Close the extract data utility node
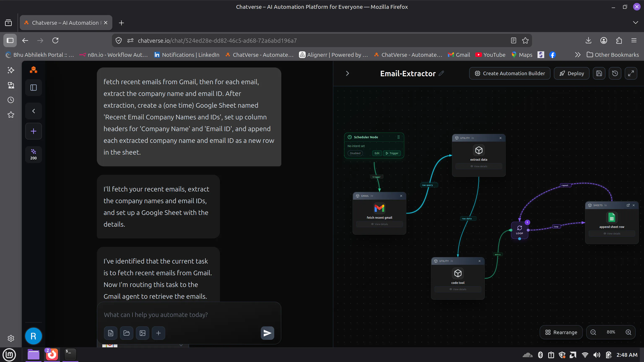Screen dimensions: 644x362 click(x=500, y=138)
